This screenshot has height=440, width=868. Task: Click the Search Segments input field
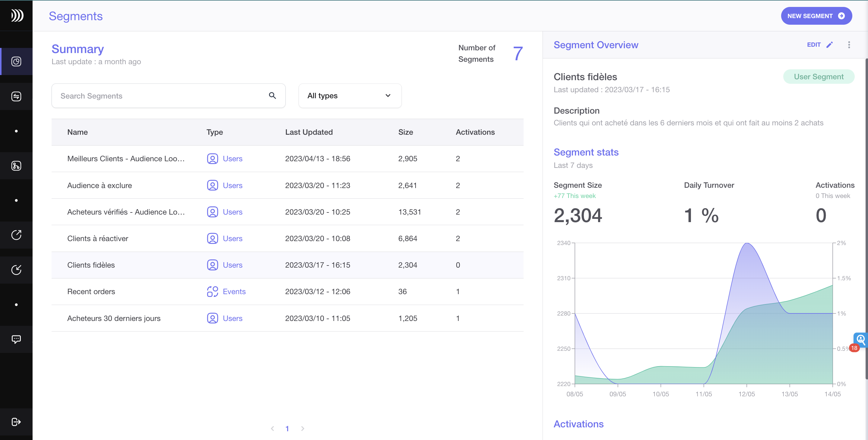169,96
